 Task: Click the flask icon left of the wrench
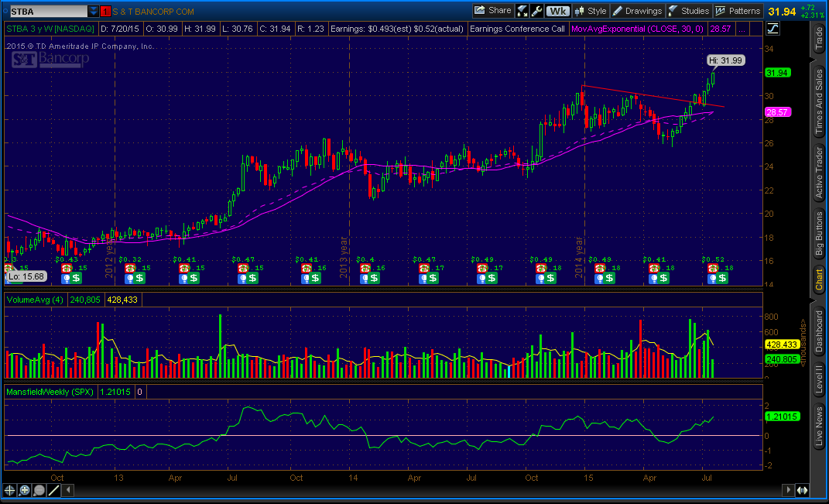(522, 11)
